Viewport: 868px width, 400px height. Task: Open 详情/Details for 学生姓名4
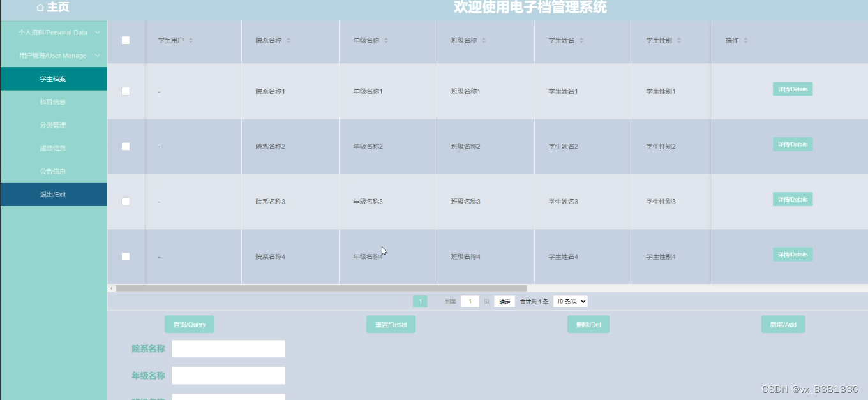(x=793, y=255)
